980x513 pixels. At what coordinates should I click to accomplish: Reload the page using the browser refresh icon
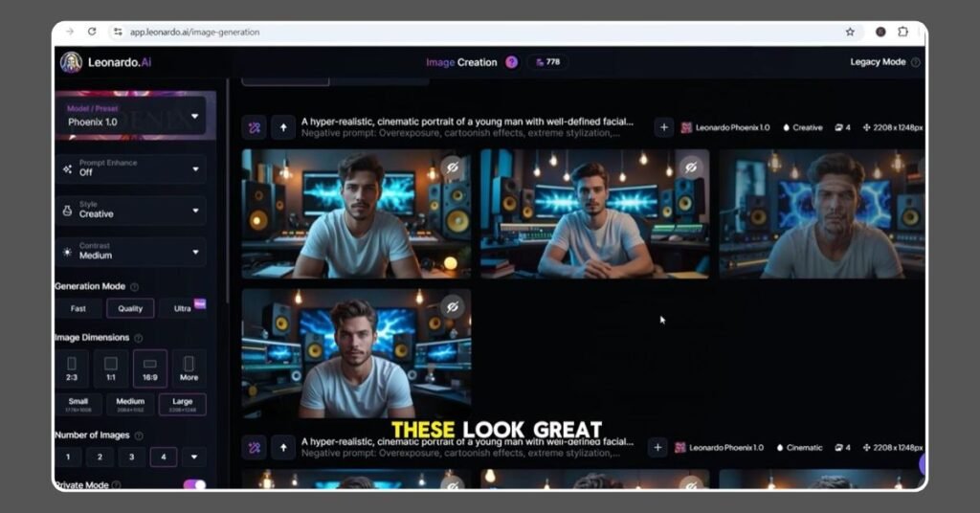92,32
